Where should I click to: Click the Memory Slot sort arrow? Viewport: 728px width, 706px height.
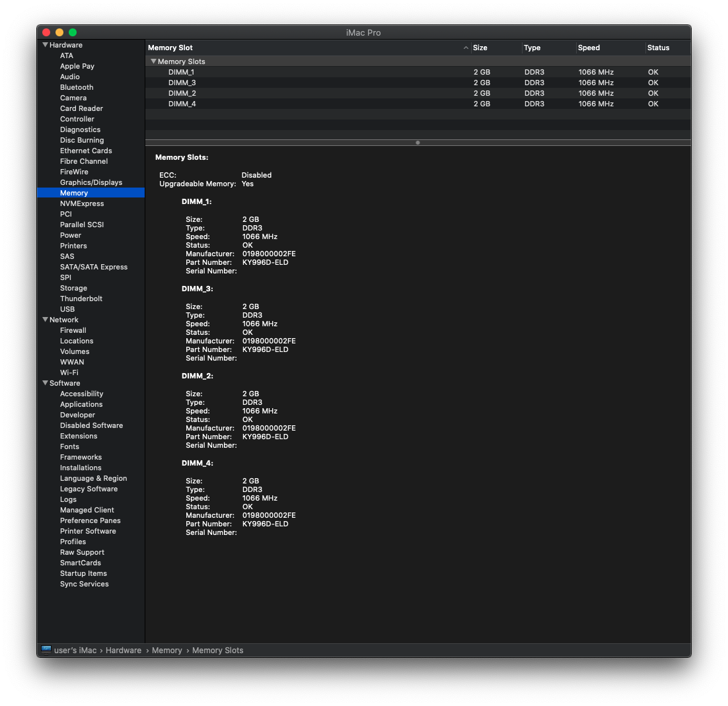466,48
